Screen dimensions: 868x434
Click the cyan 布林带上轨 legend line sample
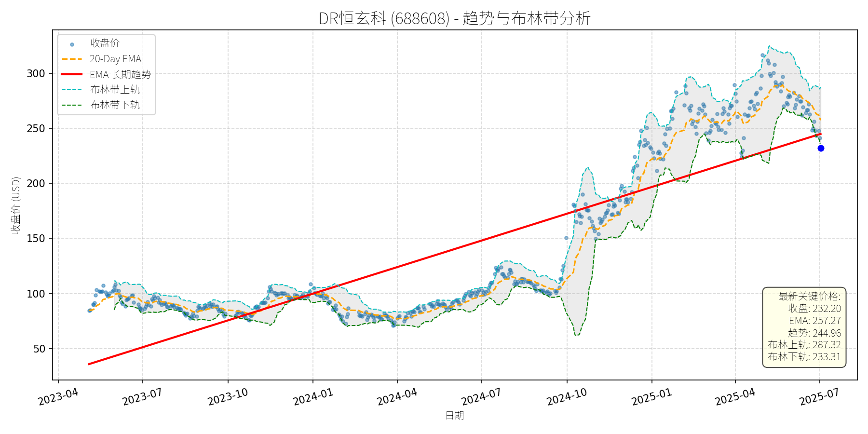click(72, 90)
